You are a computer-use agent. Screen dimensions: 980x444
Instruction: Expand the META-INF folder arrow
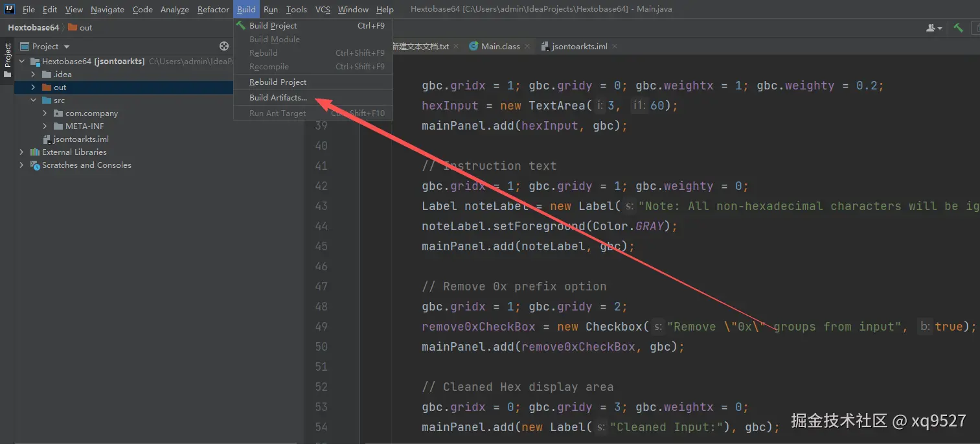45,126
